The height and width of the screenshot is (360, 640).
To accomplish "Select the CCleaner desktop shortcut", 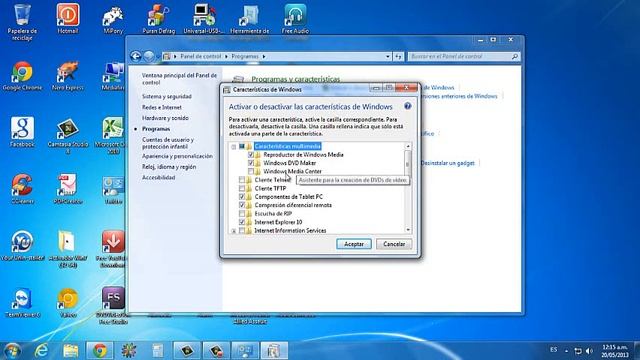I will coord(22,189).
